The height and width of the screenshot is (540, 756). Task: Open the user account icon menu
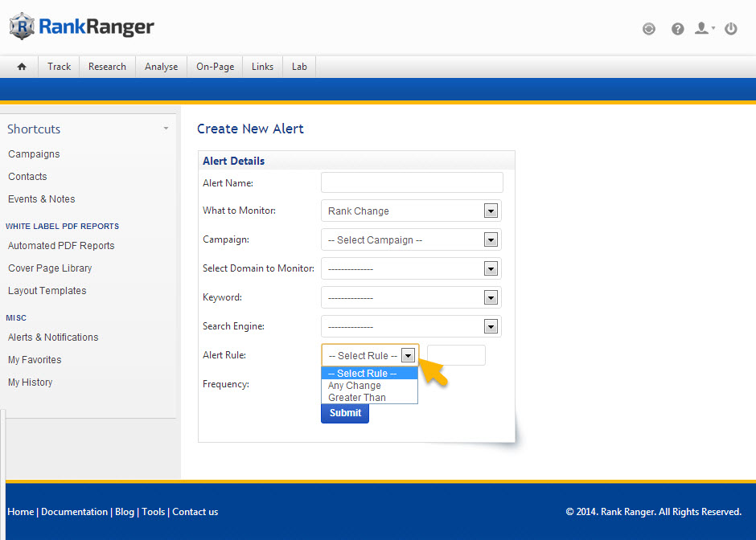(704, 29)
